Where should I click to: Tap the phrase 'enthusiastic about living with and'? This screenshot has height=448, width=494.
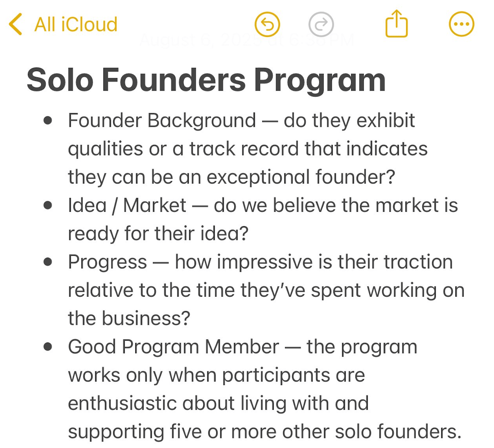(218, 403)
